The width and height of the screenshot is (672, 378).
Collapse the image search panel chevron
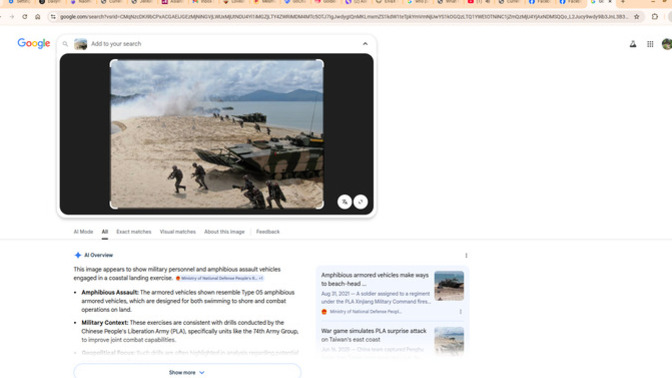point(365,44)
